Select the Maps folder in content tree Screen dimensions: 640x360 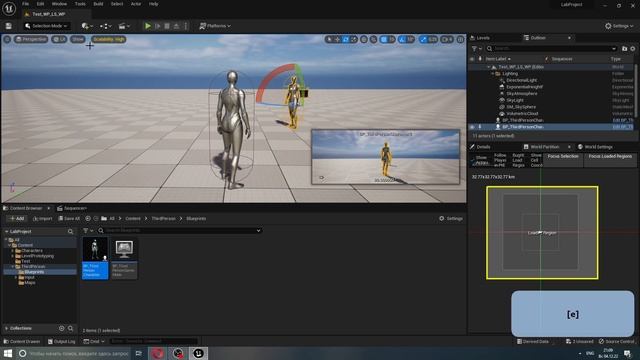29,282
